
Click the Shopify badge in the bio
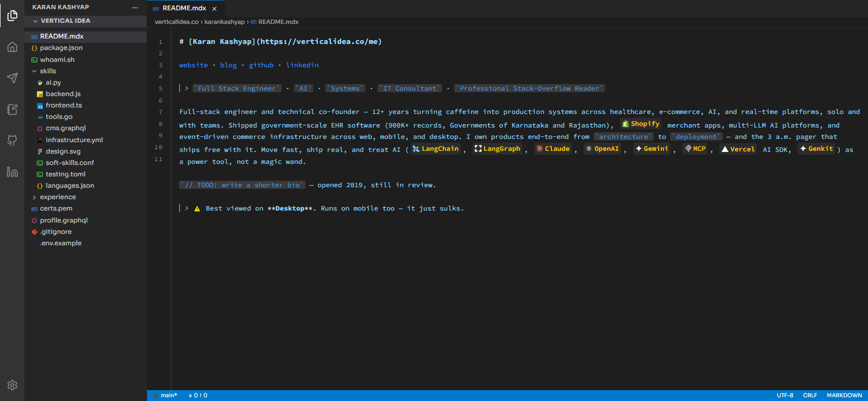pyautogui.click(x=641, y=124)
